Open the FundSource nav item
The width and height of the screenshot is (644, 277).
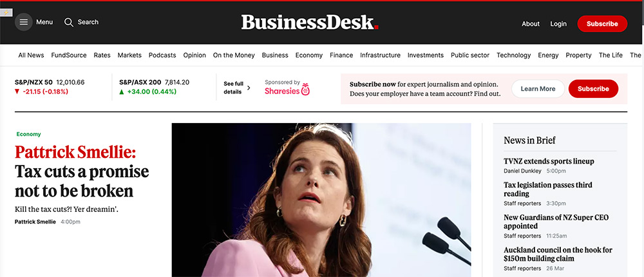coord(69,55)
